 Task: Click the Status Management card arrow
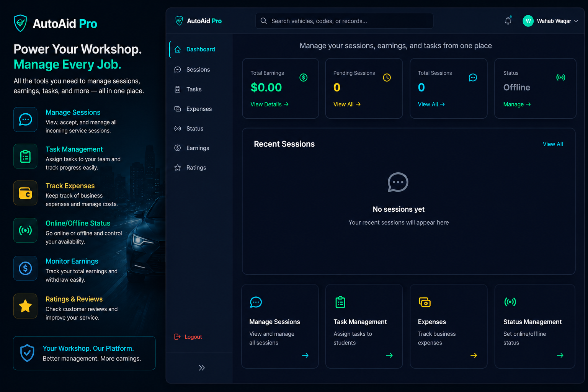tap(560, 355)
